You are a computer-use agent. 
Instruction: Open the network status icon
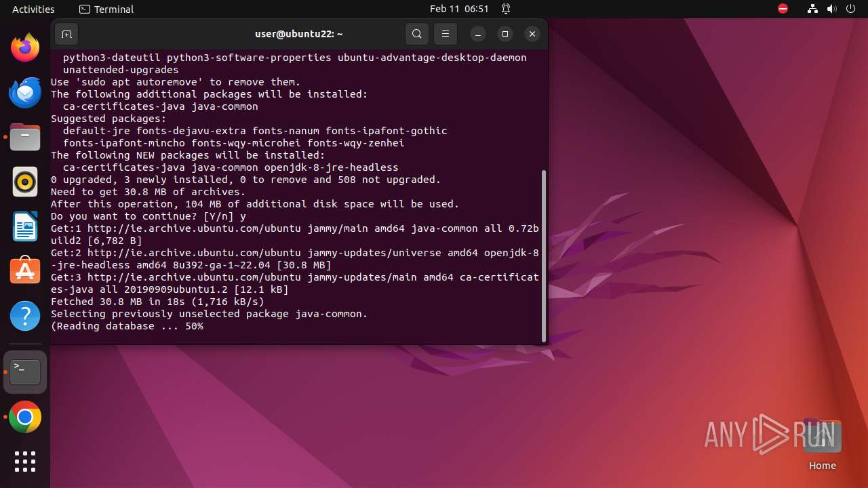pos(813,9)
